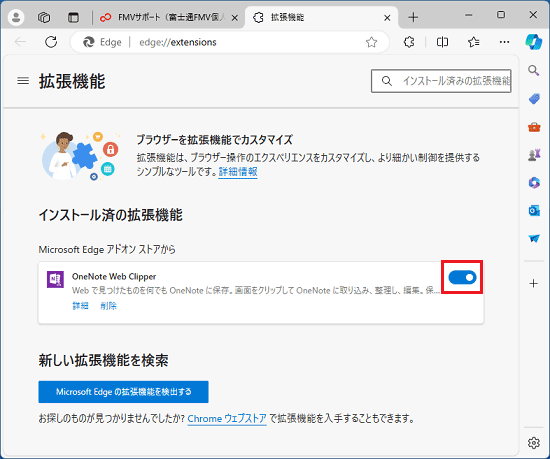Click the インストール済の拡張機能 heading

110,215
